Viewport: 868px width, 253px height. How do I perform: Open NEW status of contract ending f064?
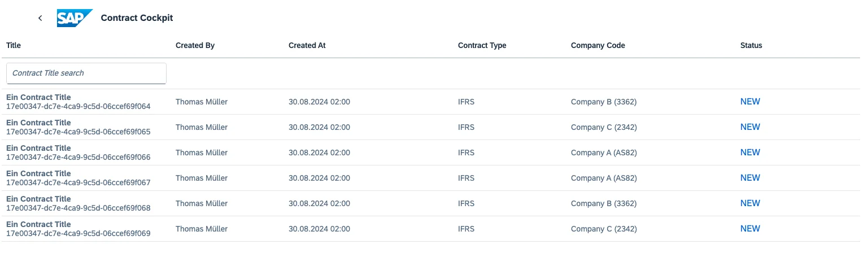tap(750, 102)
